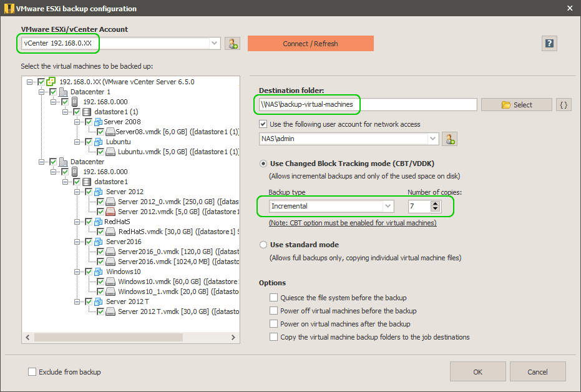Click the Select folder button
This screenshot has height=392, width=581.
click(x=517, y=105)
